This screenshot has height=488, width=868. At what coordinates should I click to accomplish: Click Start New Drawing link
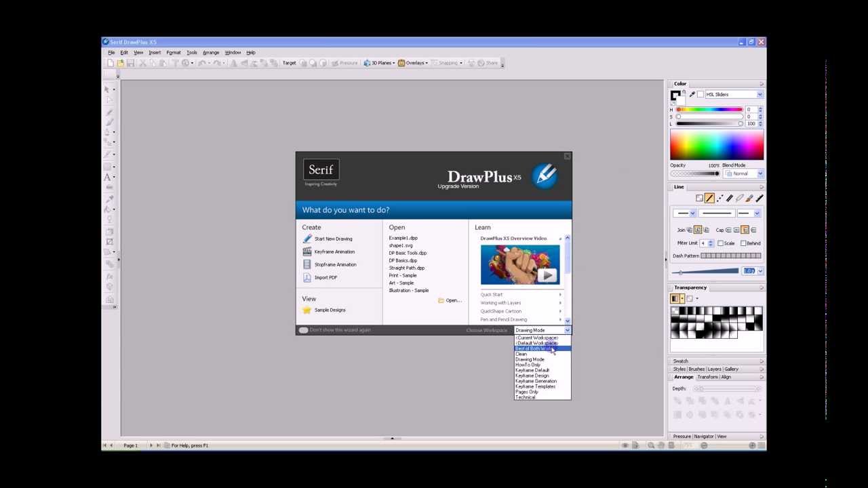(x=333, y=239)
